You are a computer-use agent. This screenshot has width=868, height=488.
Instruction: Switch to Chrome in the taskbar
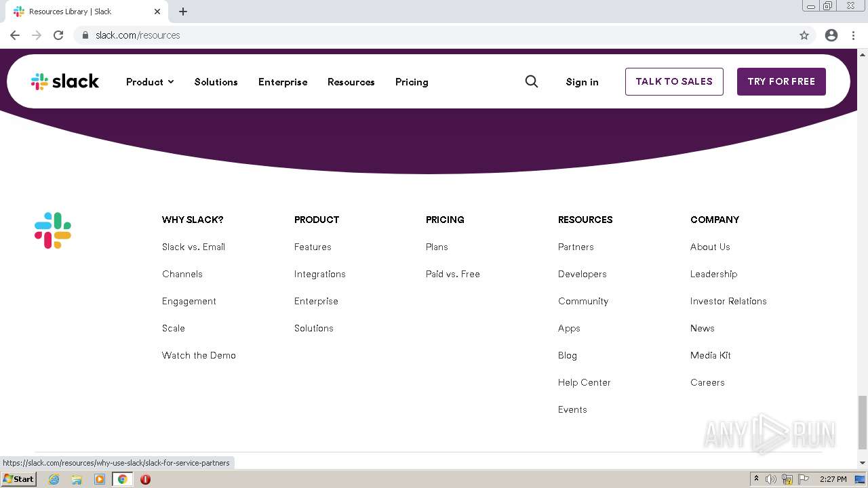click(x=122, y=479)
